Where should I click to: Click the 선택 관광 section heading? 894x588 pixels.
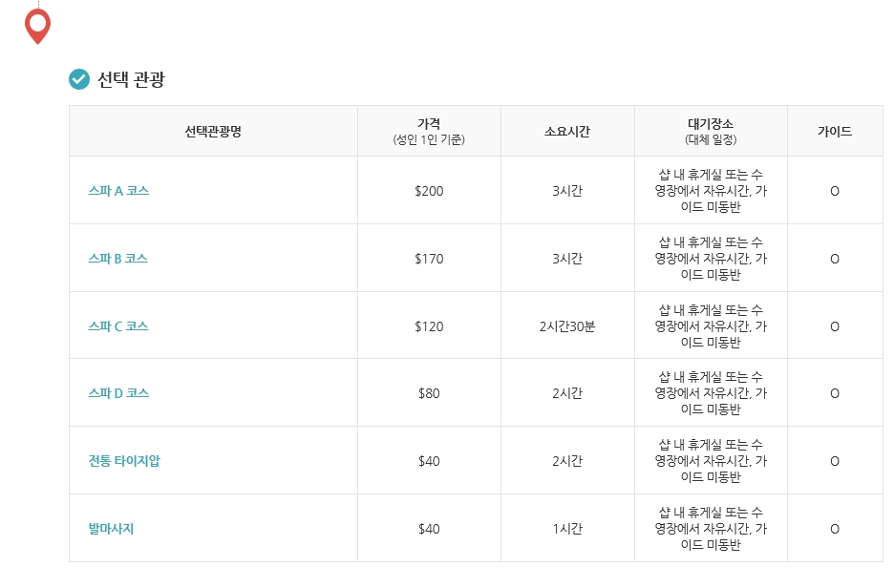(131, 79)
